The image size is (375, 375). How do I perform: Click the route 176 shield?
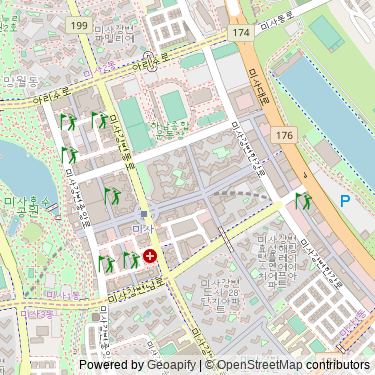284,135
